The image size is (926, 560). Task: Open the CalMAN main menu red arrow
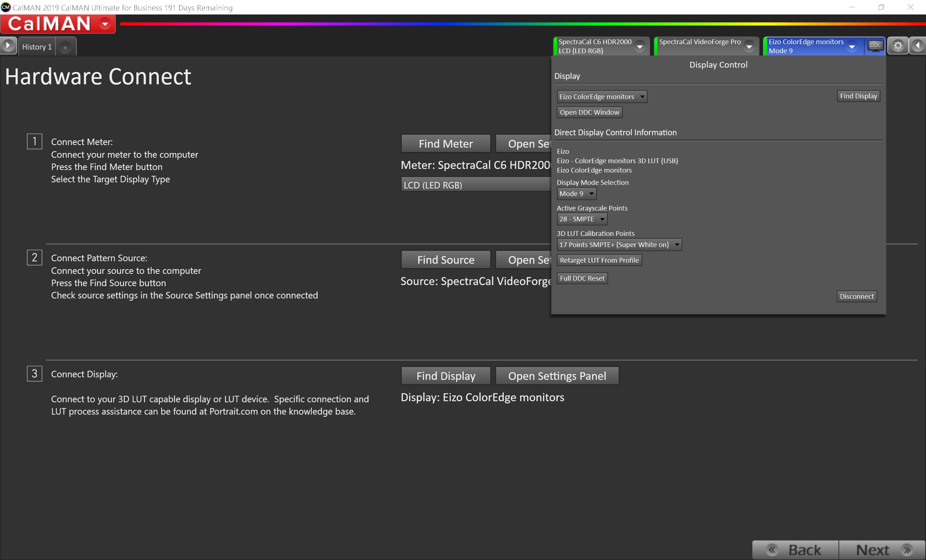pyautogui.click(x=105, y=24)
